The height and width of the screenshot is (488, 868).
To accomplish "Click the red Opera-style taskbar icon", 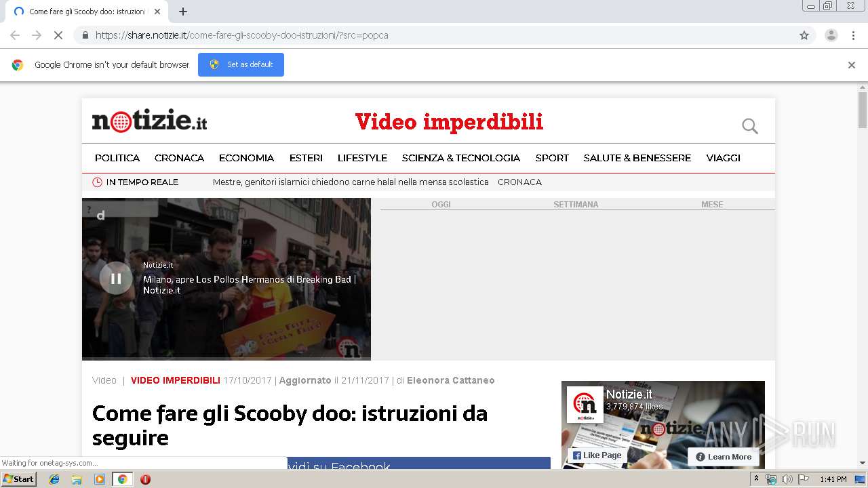I will [145, 479].
